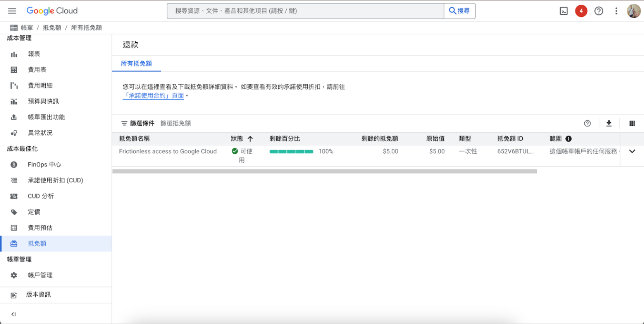Activate Cloud Shell terminal icon
This screenshot has height=324, width=644.
[x=563, y=11]
